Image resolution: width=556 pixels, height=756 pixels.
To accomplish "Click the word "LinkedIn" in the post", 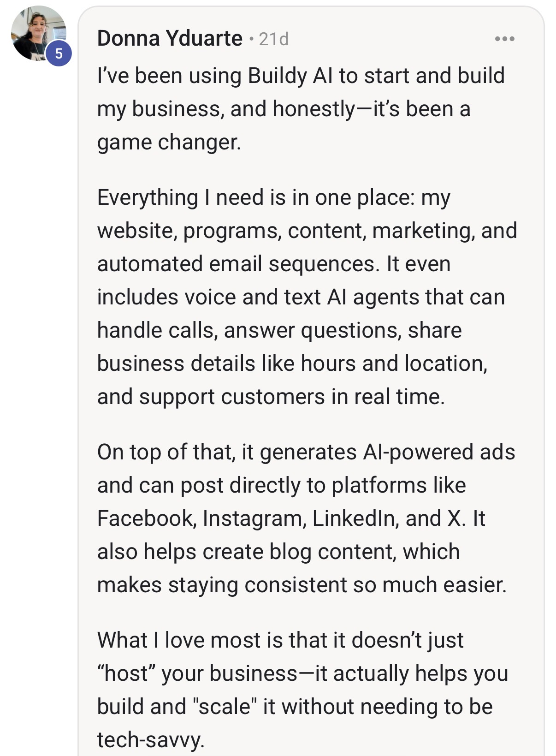I will 355,518.
